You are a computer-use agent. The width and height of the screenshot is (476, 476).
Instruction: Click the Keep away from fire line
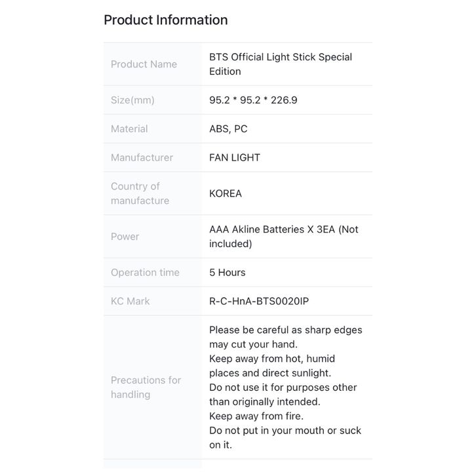pyautogui.click(x=256, y=416)
